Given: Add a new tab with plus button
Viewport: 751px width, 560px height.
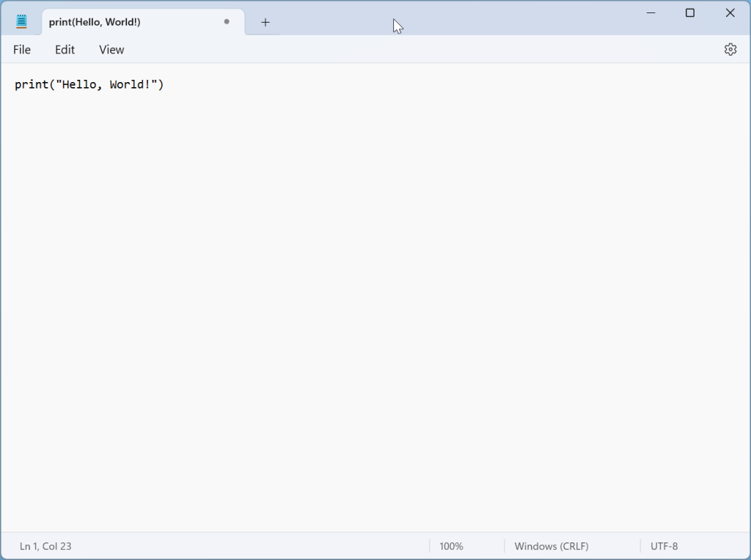Looking at the screenshot, I should 265,22.
